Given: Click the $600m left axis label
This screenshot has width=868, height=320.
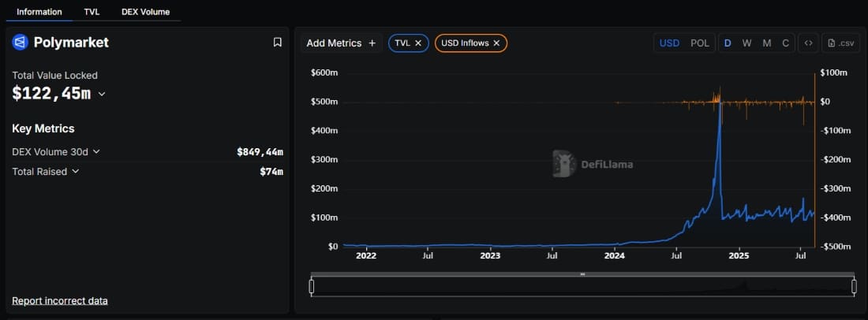Looking at the screenshot, I should pos(325,73).
